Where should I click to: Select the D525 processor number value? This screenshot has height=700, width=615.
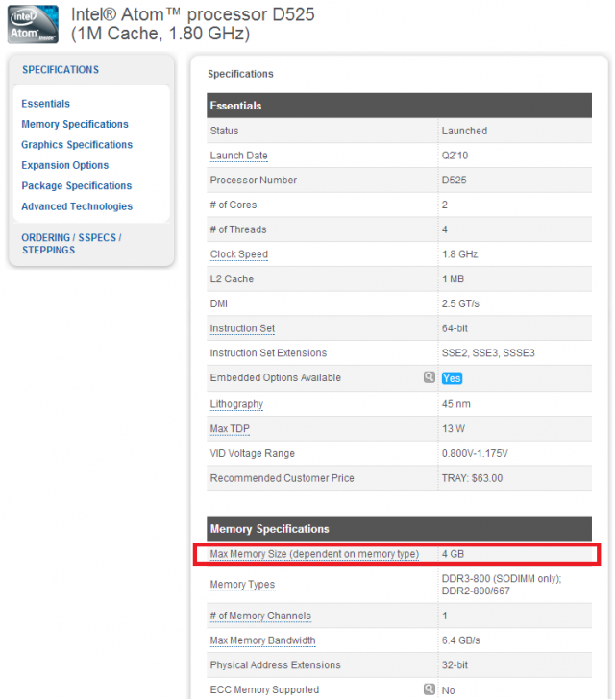454,180
